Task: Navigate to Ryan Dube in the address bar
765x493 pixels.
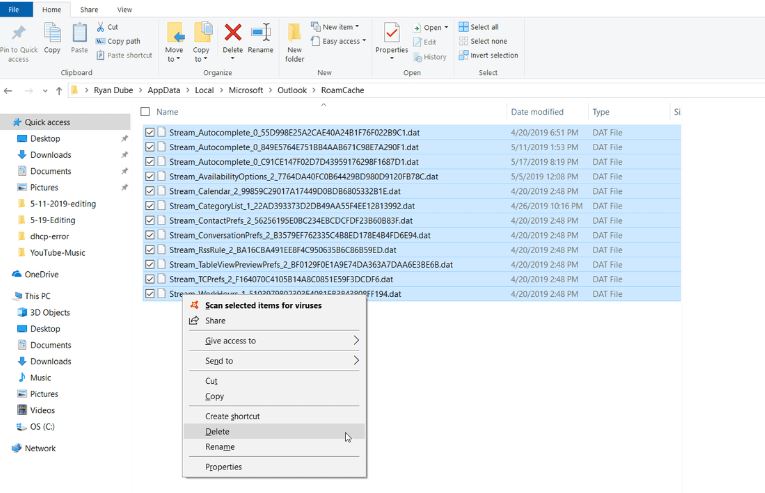Action: click(x=113, y=90)
